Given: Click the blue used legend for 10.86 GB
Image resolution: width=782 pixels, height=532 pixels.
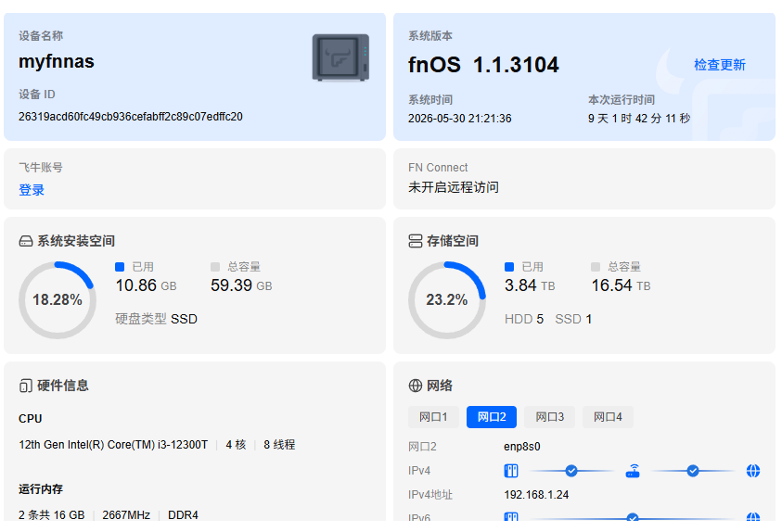Looking at the screenshot, I should click(120, 267).
